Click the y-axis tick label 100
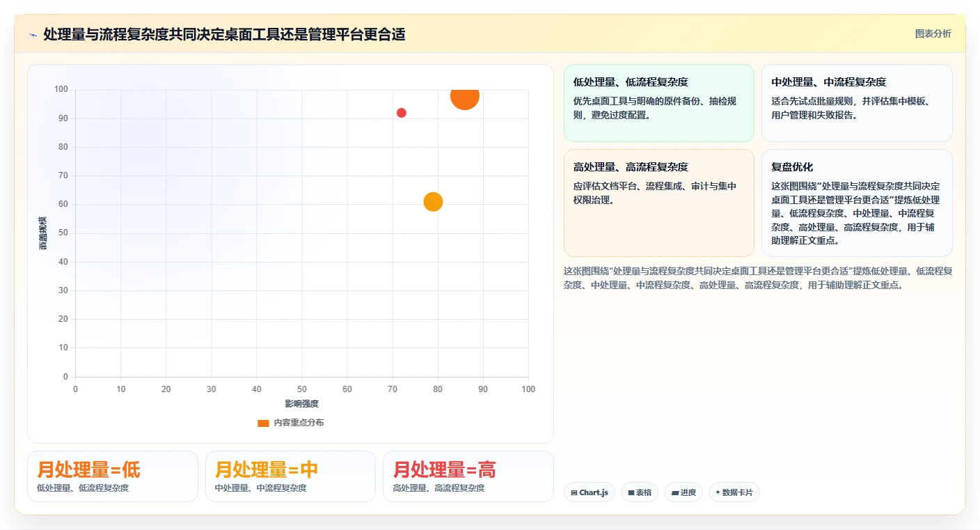The image size is (980, 530). pyautogui.click(x=61, y=89)
